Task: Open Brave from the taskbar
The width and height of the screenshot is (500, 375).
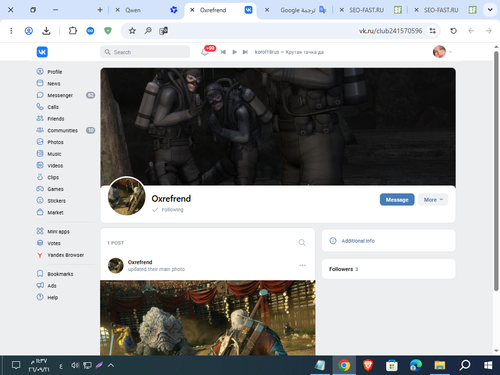Action: point(368,365)
